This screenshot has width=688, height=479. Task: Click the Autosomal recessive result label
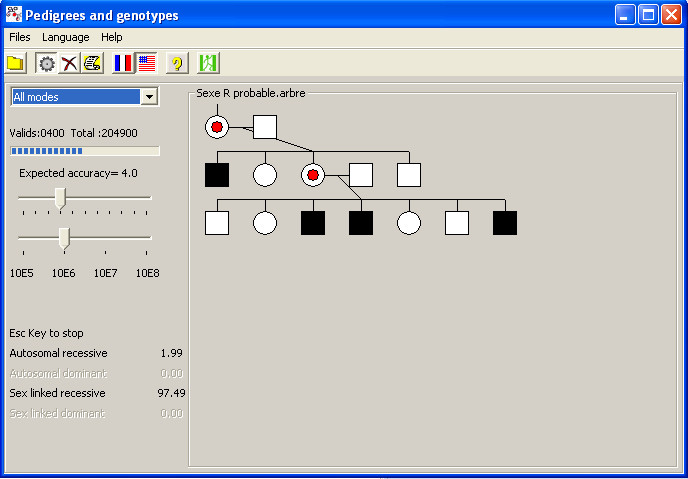coord(58,353)
